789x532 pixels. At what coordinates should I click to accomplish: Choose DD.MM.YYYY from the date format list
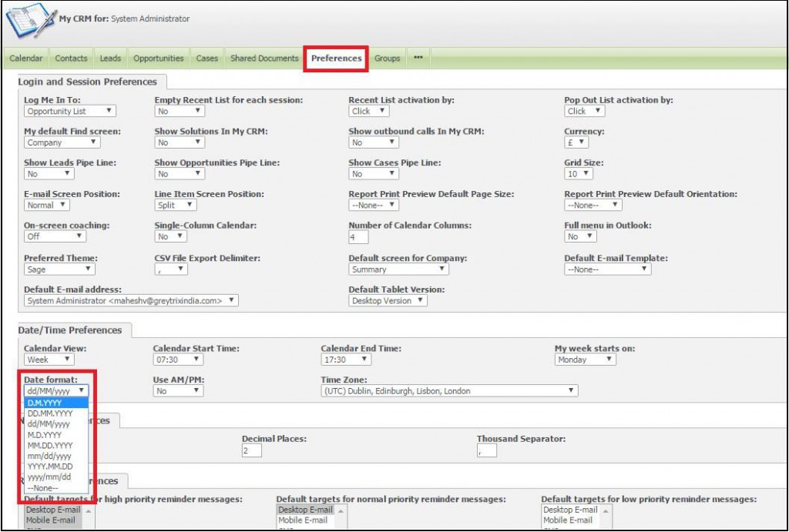[x=49, y=413]
